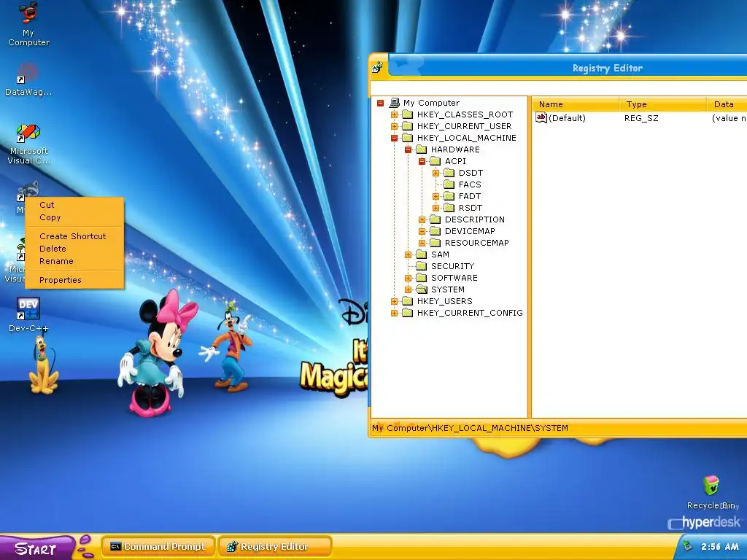Screen dimensions: 747x560
Task: Expand the SOFTWARE node
Action: (x=408, y=278)
